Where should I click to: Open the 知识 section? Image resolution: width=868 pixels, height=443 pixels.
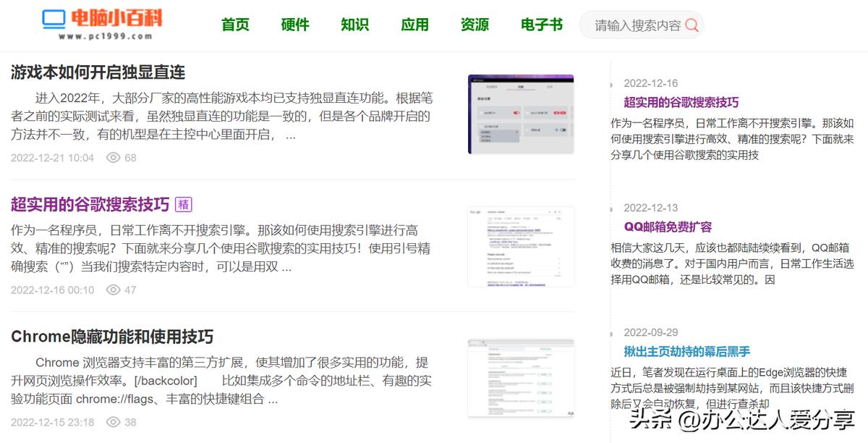[x=354, y=24]
